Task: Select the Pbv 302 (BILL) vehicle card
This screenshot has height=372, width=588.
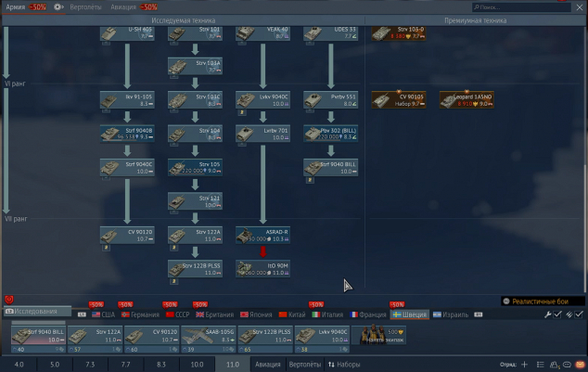Action: click(x=331, y=134)
